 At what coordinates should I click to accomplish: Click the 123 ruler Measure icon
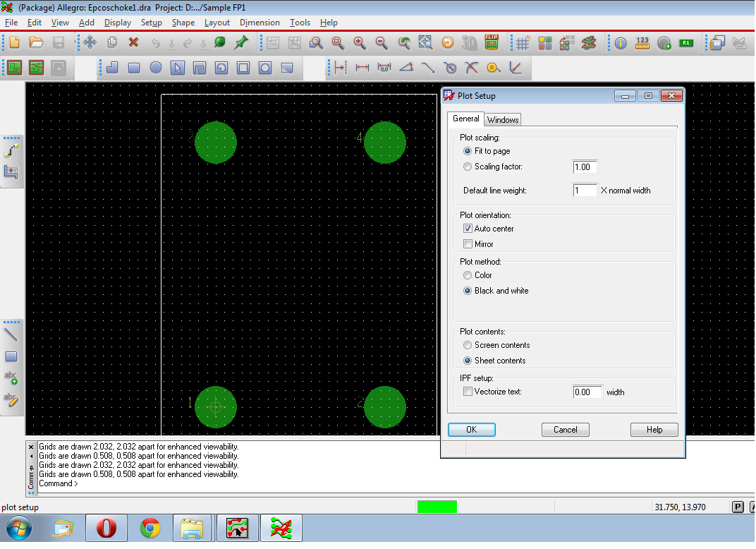click(642, 43)
